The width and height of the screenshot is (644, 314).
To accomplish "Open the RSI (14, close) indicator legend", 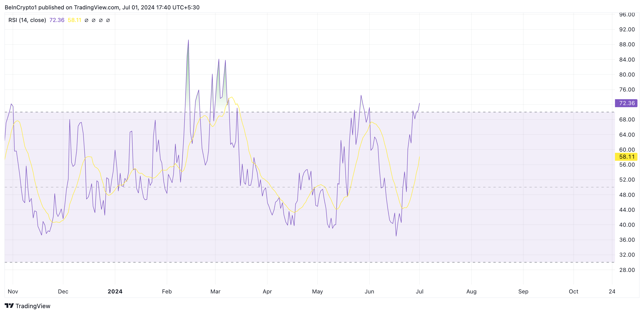I will tap(27, 20).
